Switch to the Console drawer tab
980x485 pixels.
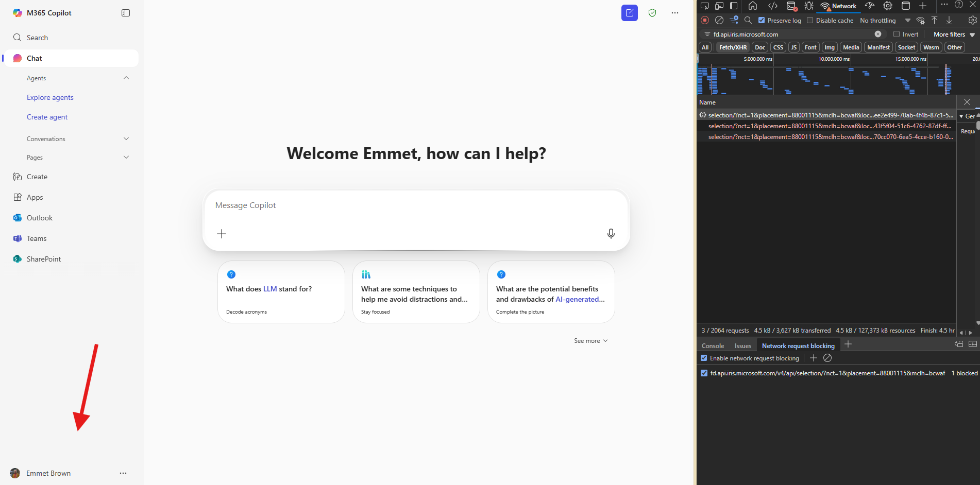(713, 346)
